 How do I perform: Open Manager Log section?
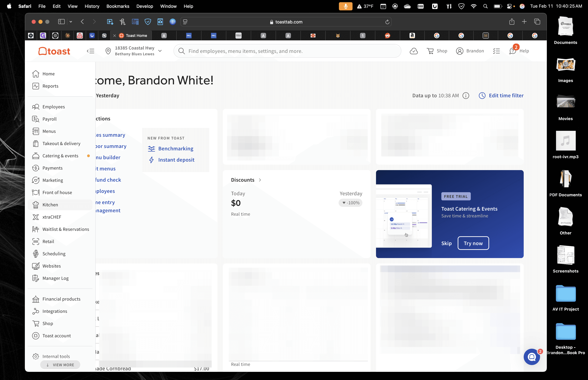60,278
